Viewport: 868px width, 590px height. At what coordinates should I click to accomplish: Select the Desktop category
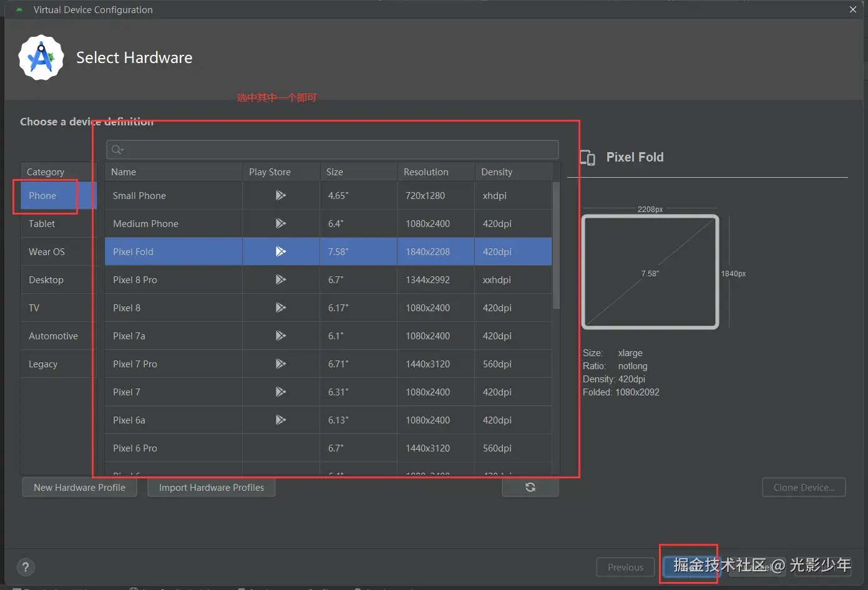pyautogui.click(x=59, y=279)
